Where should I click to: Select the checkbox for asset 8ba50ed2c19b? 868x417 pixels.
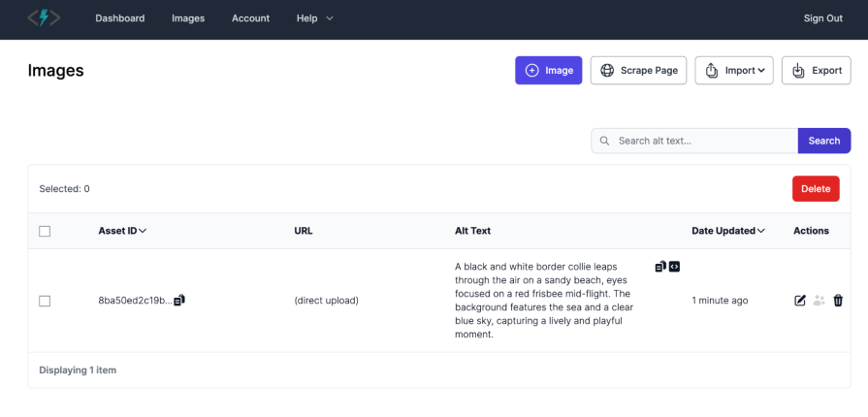coord(45,301)
